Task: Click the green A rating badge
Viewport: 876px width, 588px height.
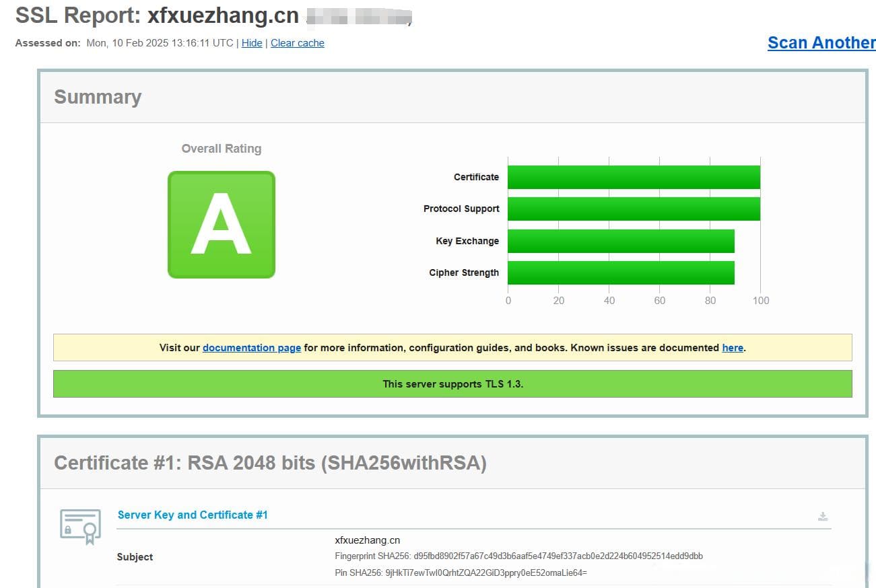Action: pyautogui.click(x=222, y=225)
